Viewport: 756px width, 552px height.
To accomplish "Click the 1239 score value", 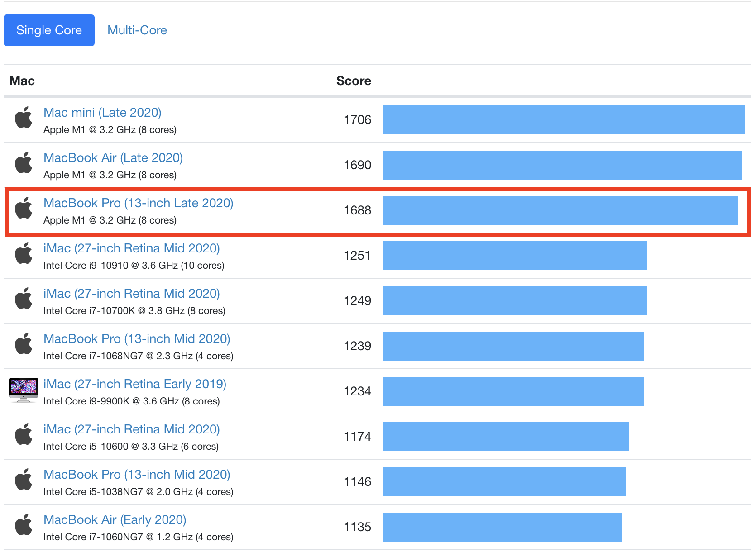I will click(x=357, y=346).
